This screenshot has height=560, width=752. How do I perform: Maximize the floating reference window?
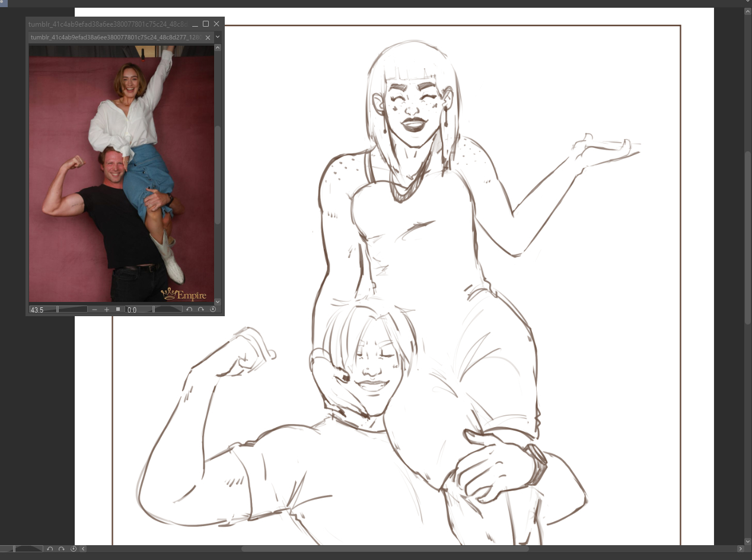[x=206, y=24]
